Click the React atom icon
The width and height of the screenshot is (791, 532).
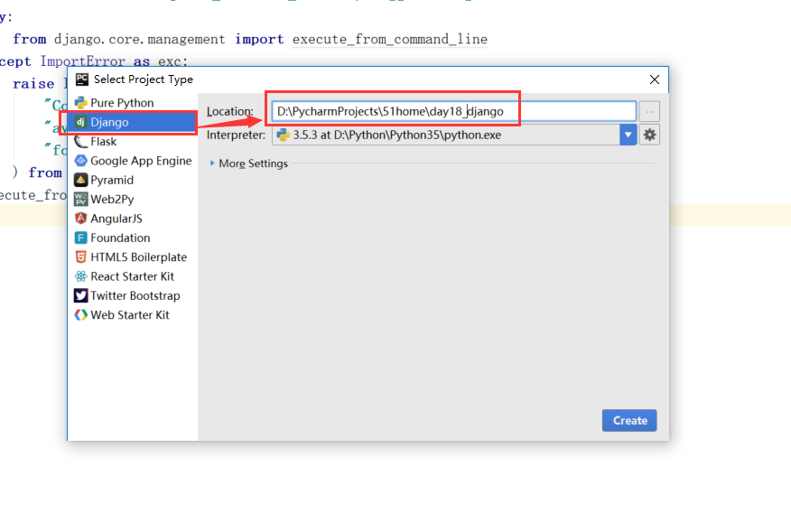click(x=80, y=276)
